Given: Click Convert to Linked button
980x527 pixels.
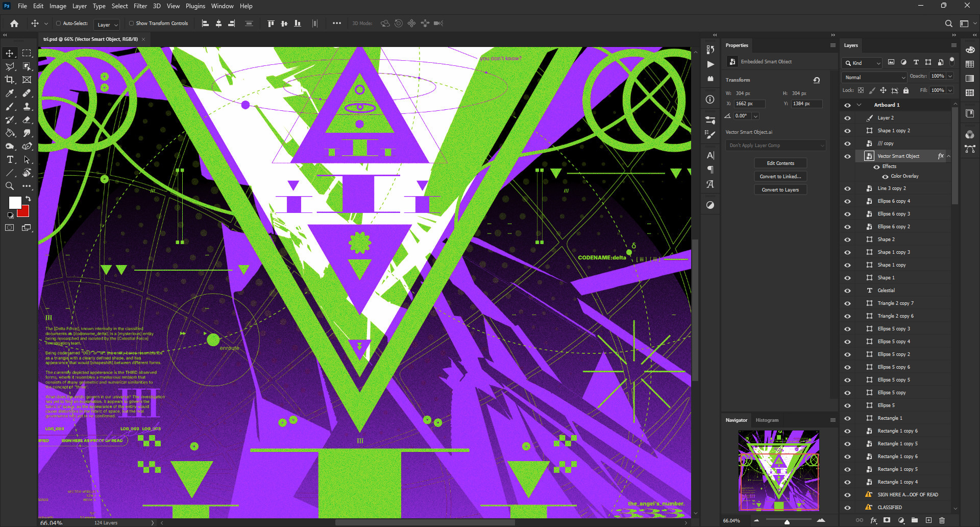Looking at the screenshot, I should (780, 177).
